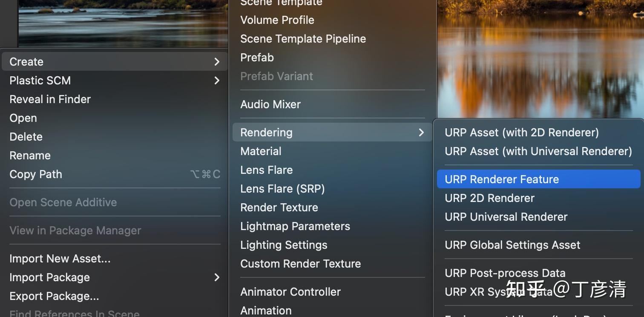Select URP Post-process Data entry
Image resolution: width=644 pixels, height=317 pixels.
pyautogui.click(x=505, y=273)
